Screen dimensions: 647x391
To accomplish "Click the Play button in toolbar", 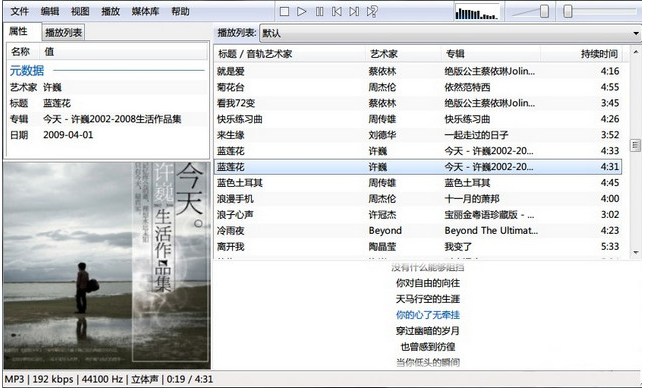I will point(302,12).
